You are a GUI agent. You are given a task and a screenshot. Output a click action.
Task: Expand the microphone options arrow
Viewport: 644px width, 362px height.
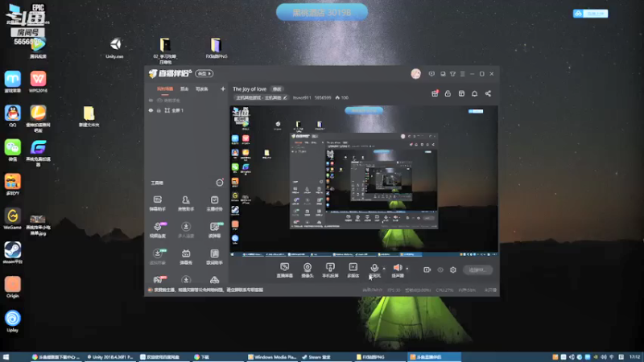(x=384, y=269)
